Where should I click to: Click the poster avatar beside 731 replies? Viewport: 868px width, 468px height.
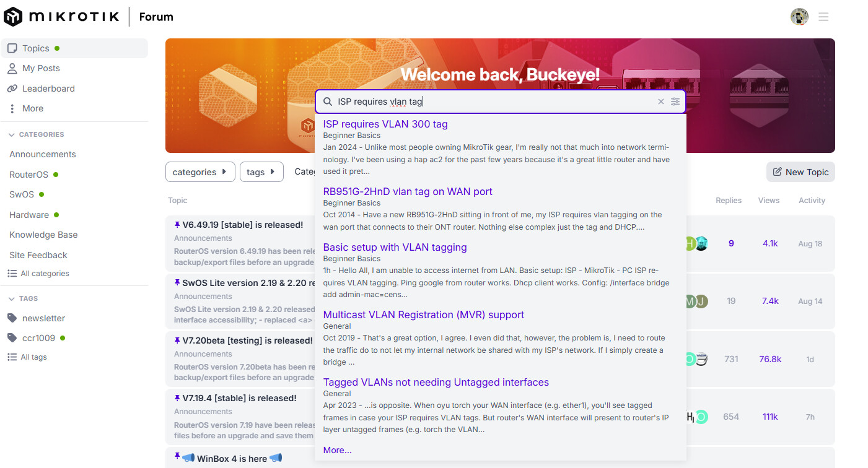[x=701, y=359]
